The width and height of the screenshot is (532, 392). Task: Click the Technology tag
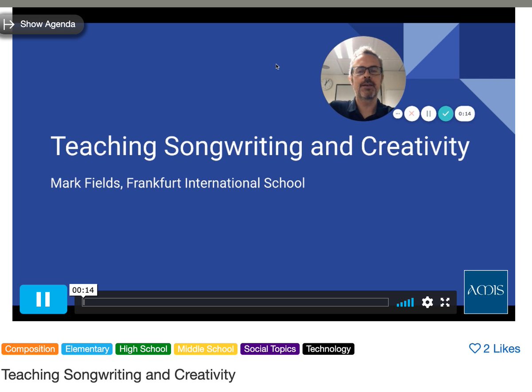[x=329, y=349]
